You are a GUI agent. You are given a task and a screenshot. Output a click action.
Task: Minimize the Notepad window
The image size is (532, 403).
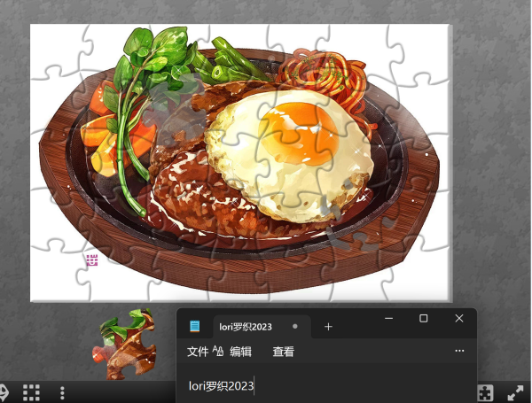389,318
